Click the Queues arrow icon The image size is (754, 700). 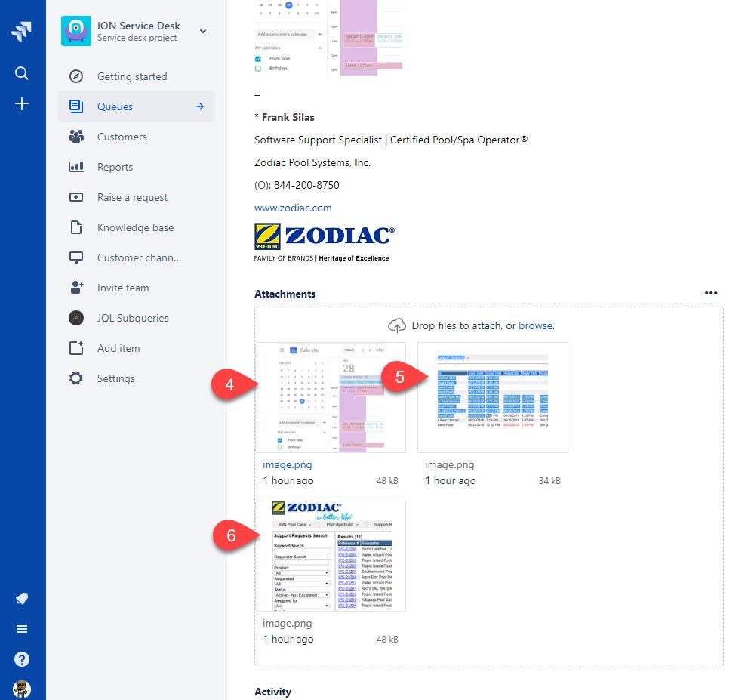(x=200, y=106)
